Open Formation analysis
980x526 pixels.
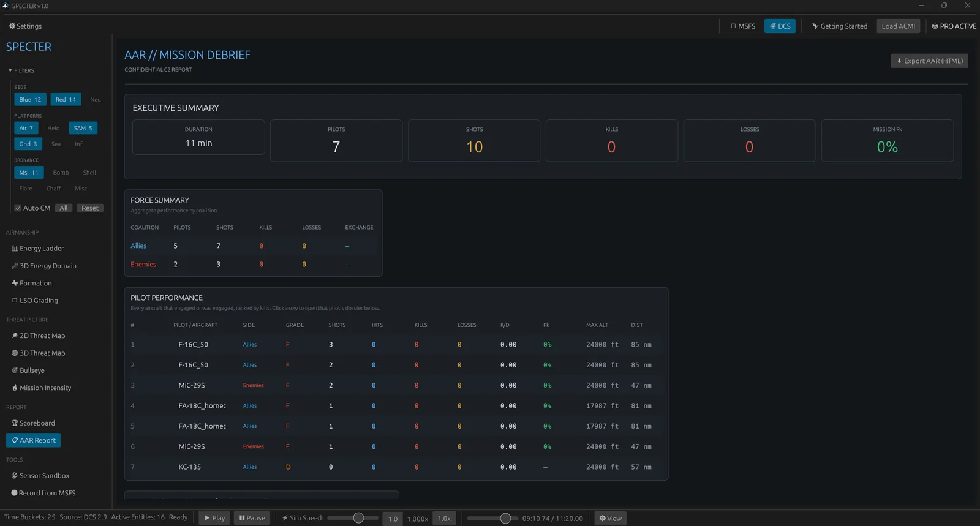coord(31,284)
